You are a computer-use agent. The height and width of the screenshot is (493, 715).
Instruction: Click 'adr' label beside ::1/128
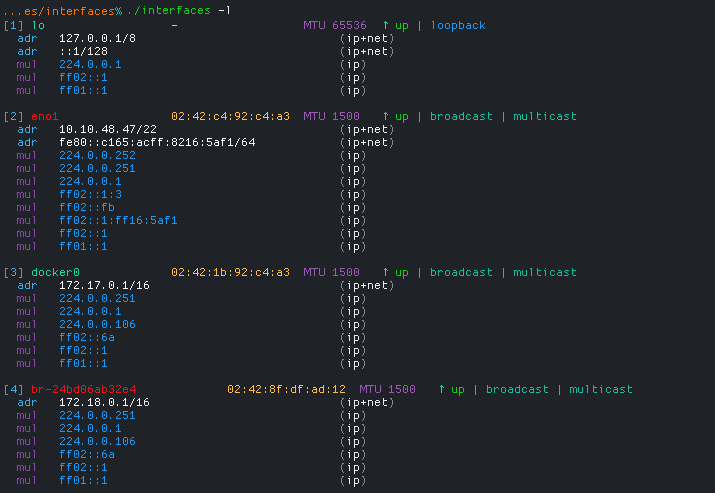27,52
